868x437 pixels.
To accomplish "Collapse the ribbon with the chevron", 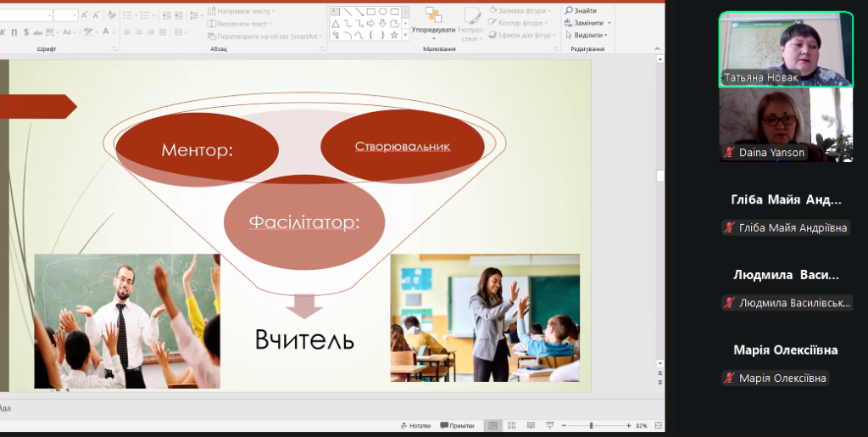I will point(659,49).
